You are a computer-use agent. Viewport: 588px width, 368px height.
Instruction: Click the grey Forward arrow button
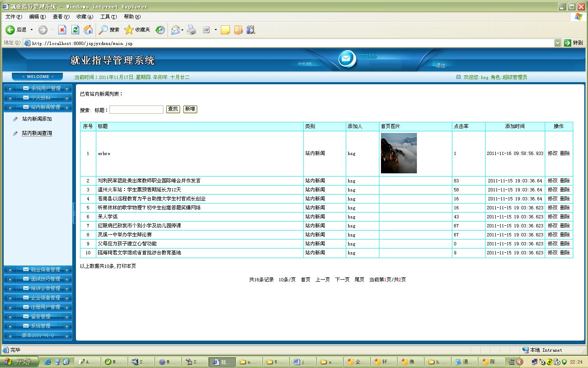[43, 30]
